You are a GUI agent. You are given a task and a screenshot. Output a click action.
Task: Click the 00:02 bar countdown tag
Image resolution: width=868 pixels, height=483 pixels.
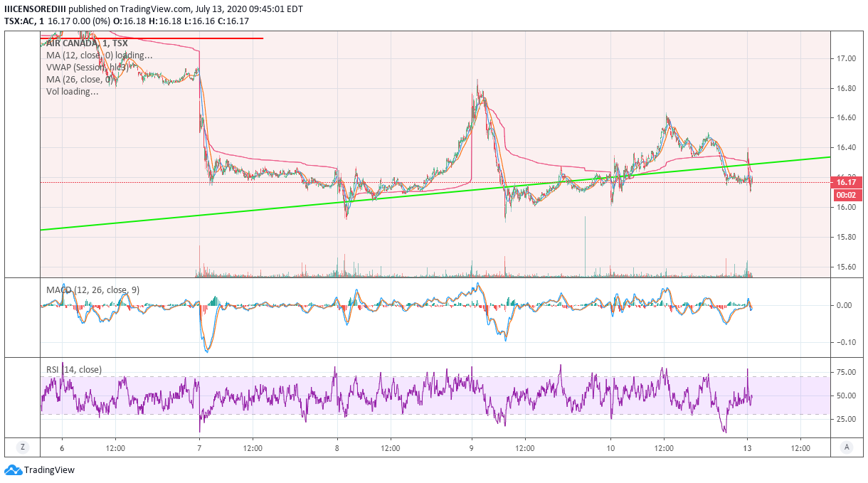(x=845, y=194)
